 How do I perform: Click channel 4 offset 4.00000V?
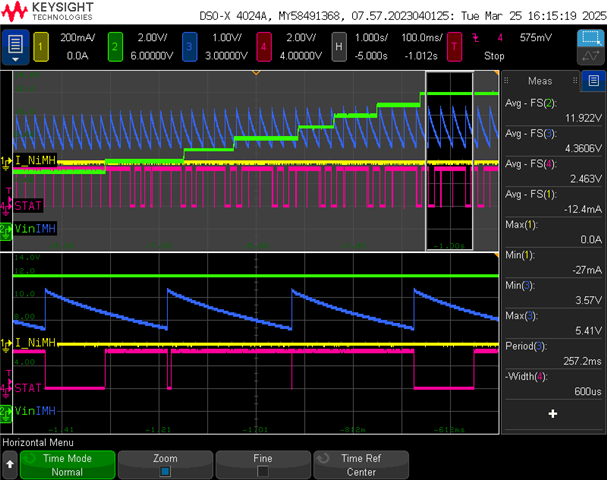[x=301, y=56]
